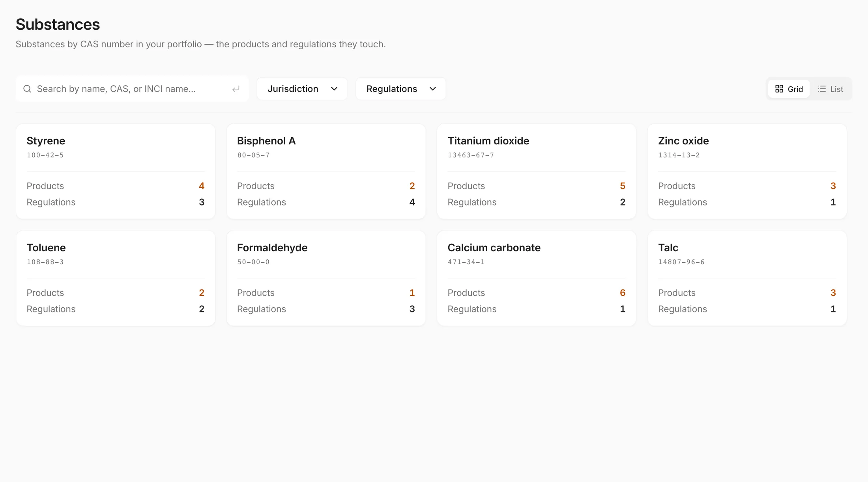Click Toluene's Regulations label
Screen dimensions: 868x482
[x=51, y=309]
